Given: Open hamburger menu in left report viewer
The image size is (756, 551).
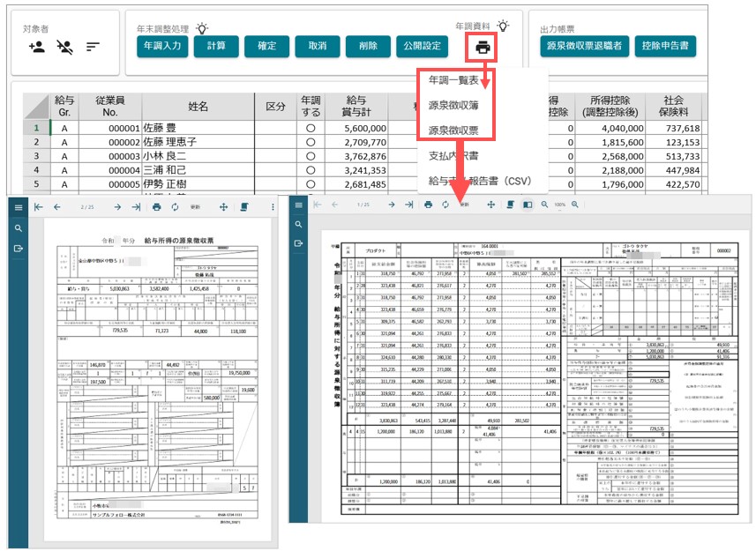Looking at the screenshot, I should point(19,207).
